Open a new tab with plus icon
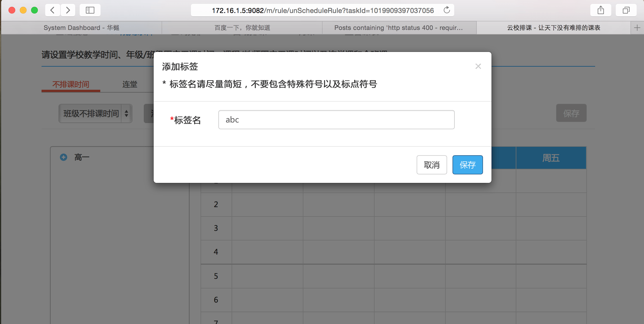The width and height of the screenshot is (644, 324). tap(637, 28)
